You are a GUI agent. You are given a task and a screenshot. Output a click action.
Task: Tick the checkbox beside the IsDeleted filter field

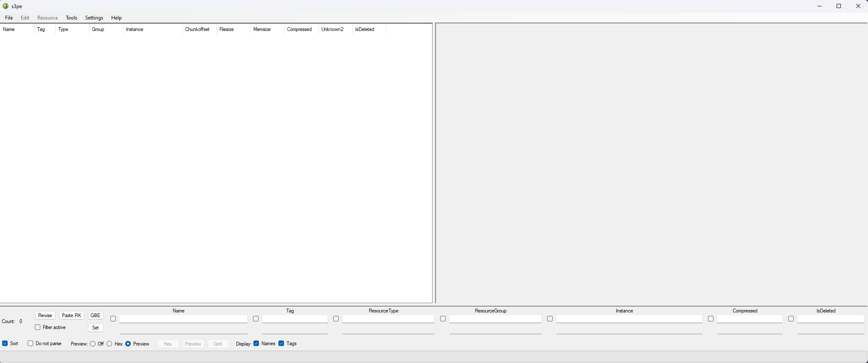pos(791,319)
